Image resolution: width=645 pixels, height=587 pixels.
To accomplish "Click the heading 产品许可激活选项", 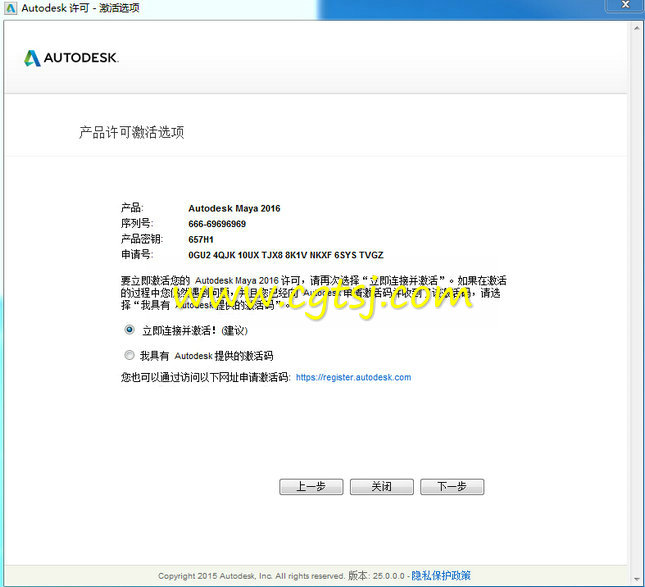I will [132, 132].
